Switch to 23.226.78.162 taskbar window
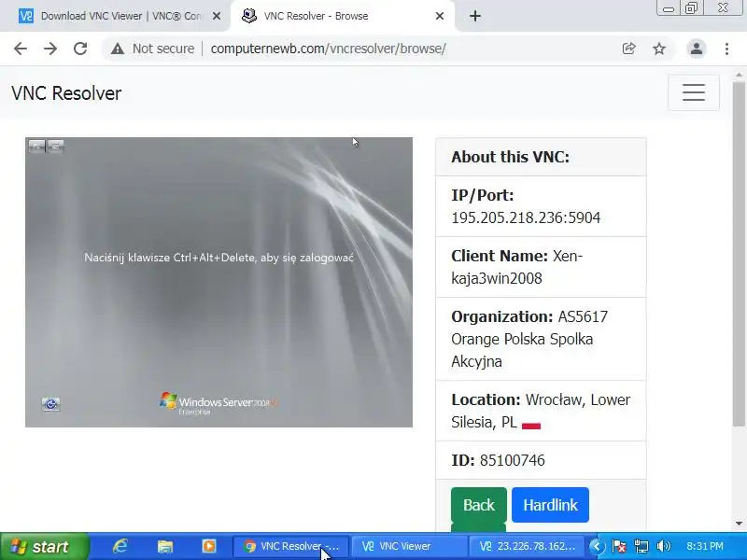 [x=528, y=547]
